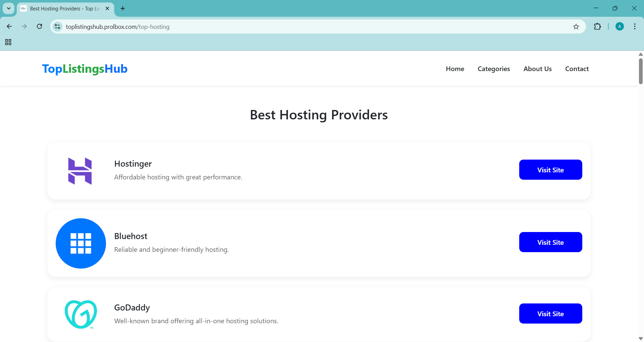
Task: Open the Chrome three-dot menu
Action: pyautogui.click(x=635, y=26)
